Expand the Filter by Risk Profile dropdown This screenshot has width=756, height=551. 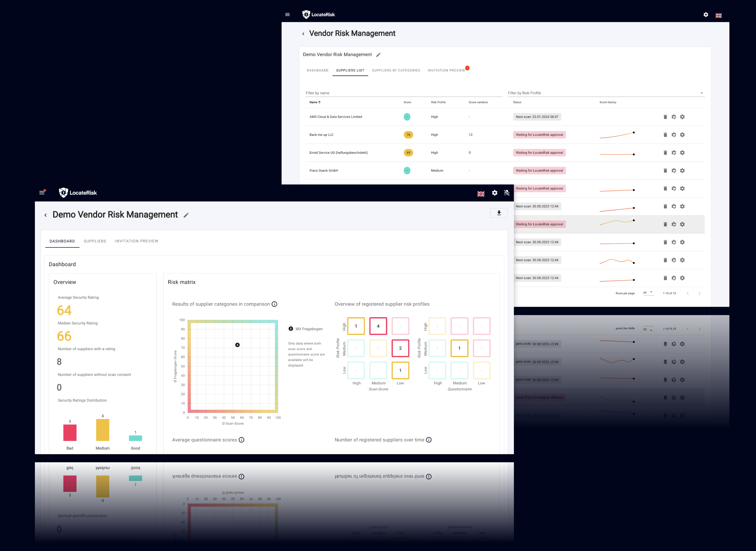pos(701,93)
